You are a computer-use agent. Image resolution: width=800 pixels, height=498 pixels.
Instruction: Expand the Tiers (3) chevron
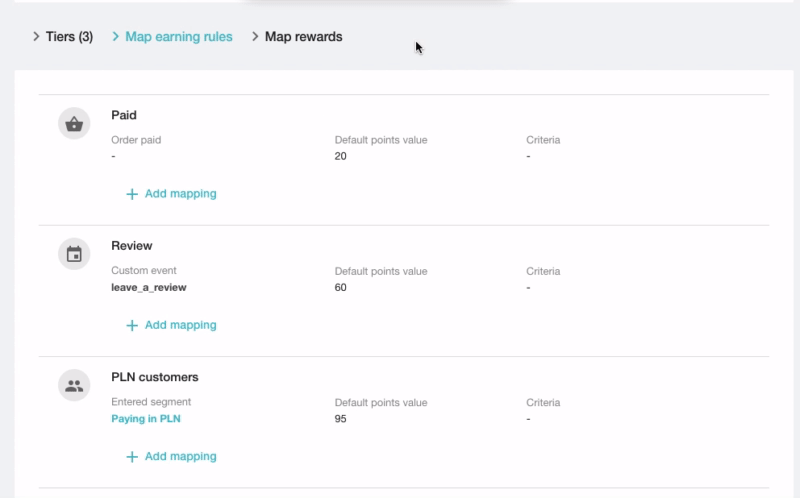(36, 37)
